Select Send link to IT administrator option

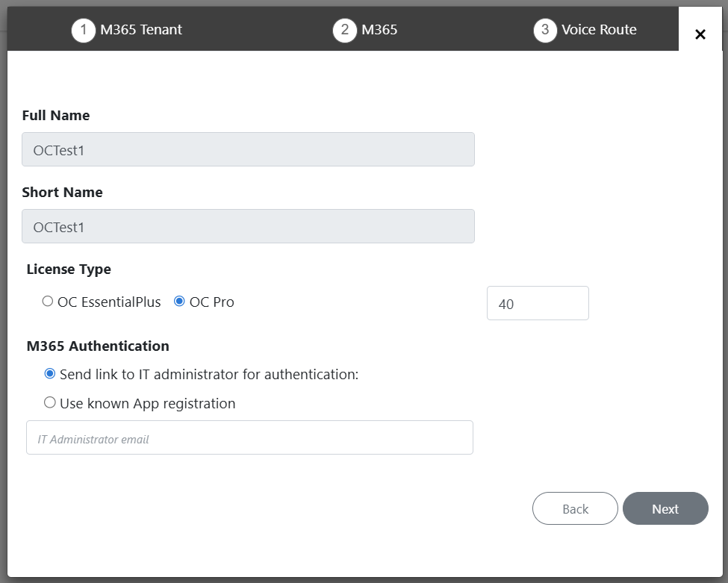point(50,373)
